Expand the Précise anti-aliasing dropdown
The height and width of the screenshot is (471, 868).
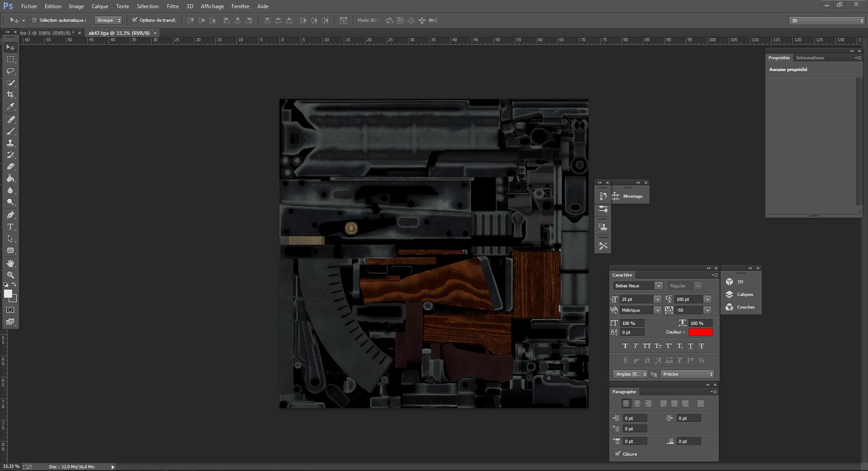point(687,374)
